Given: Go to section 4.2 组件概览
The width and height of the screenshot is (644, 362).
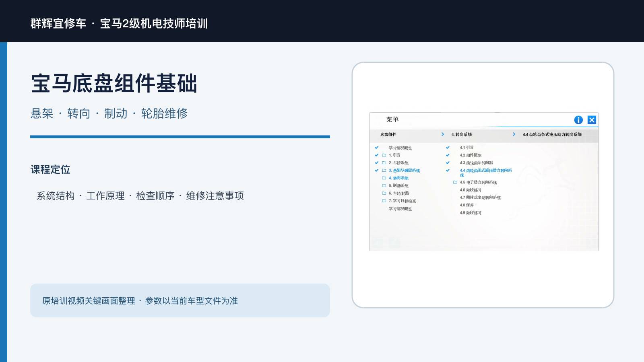Looking at the screenshot, I should pyautogui.click(x=471, y=155).
